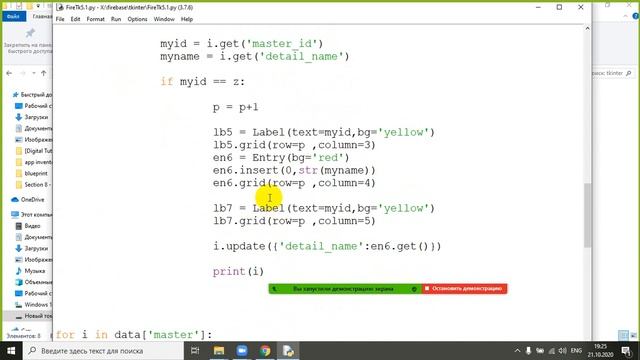Go up one folder in Explorer
Screen dimensions: 640x360
(x=44, y=73)
